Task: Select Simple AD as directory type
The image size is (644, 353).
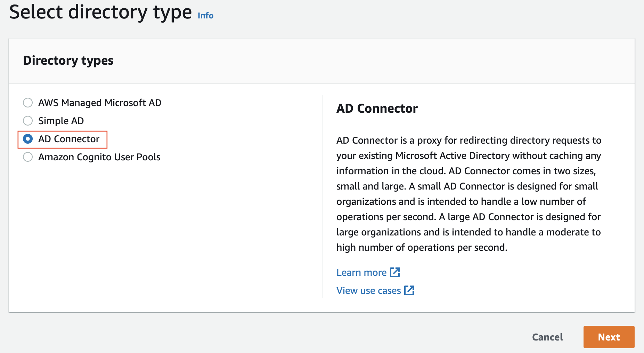Action: tap(28, 121)
